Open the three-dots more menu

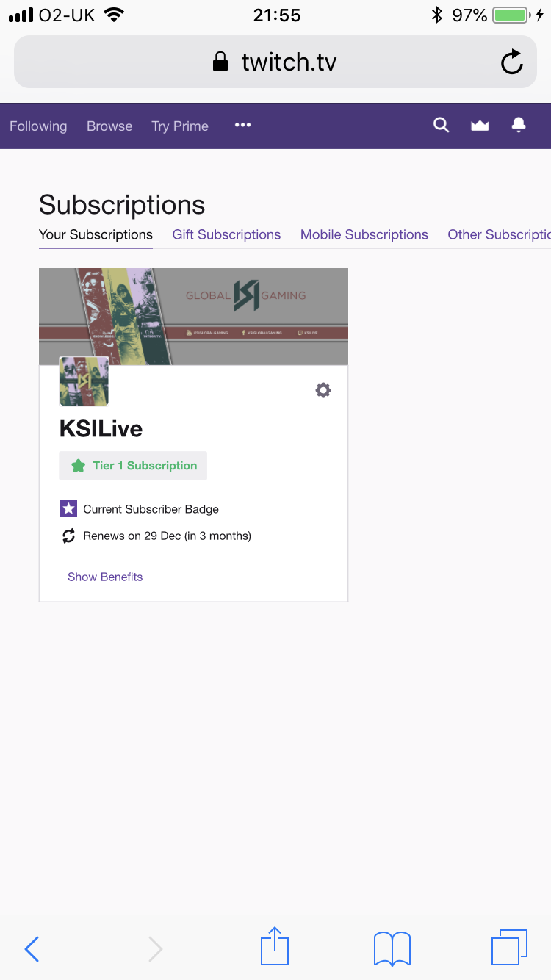coord(242,125)
